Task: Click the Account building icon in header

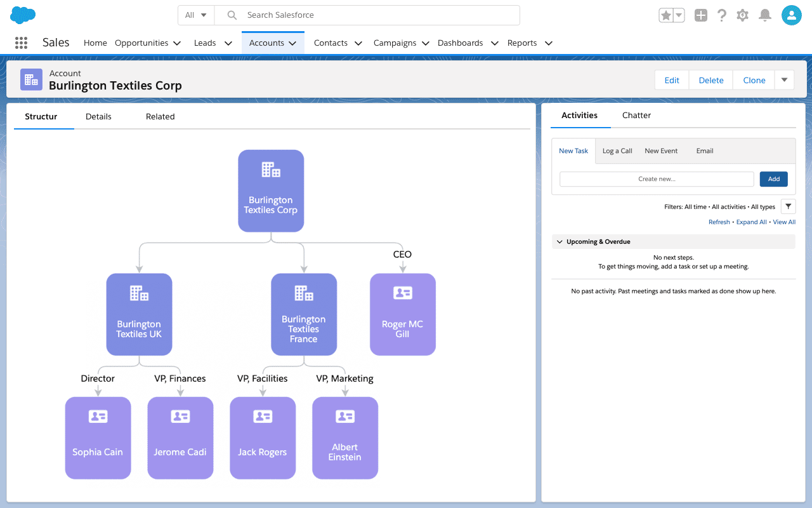Action: pos(31,79)
